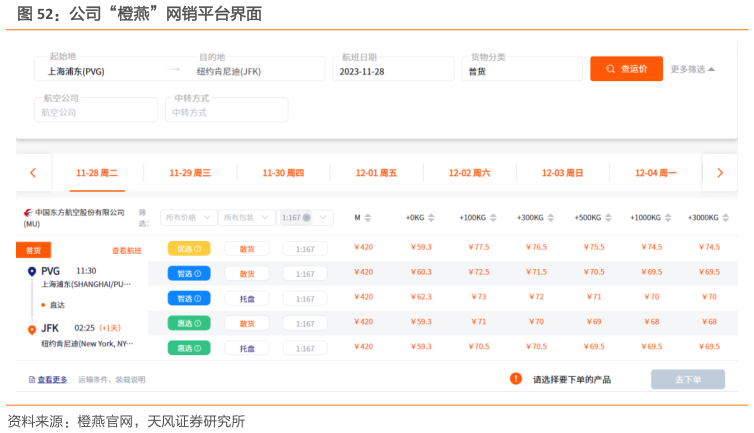Viewport: 754px width, 433px height.
Task: Select the 12-03 周日 date tab
Action: click(x=563, y=173)
